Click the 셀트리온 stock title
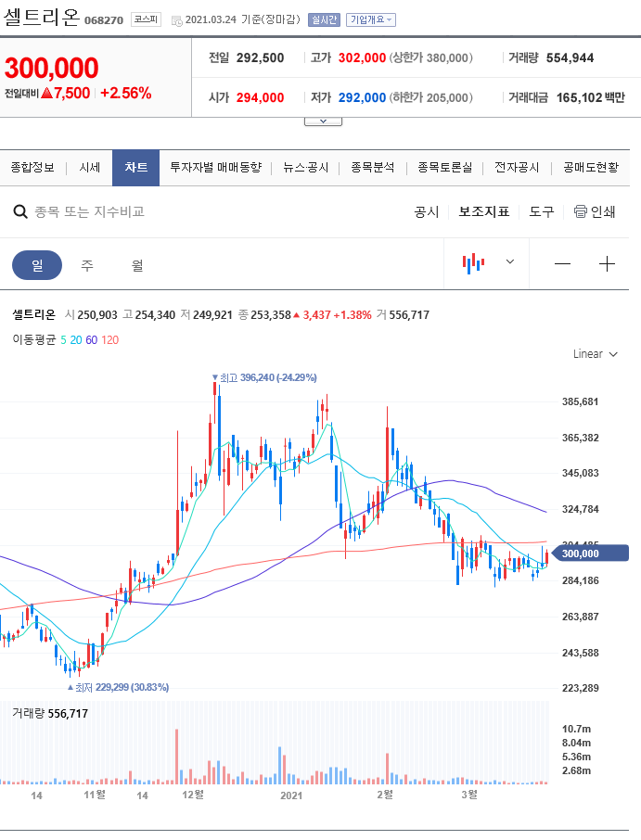641x840 pixels. (x=41, y=18)
